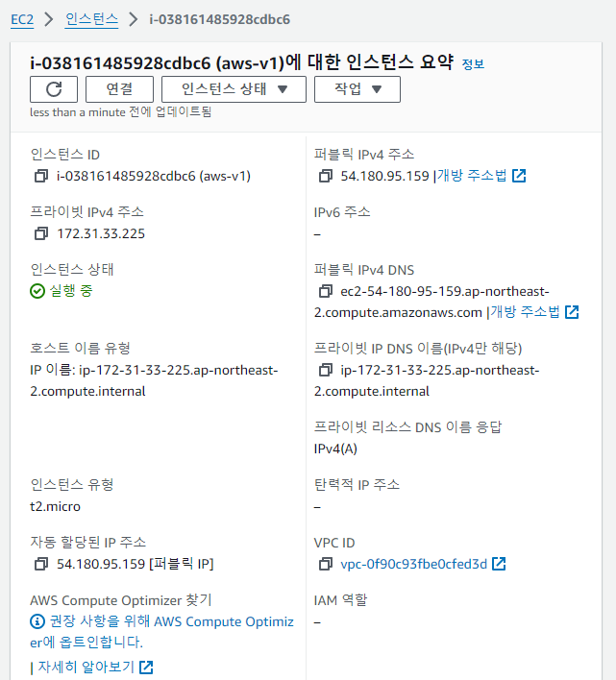
Task: Click the 연결 connect button
Action: [x=119, y=89]
